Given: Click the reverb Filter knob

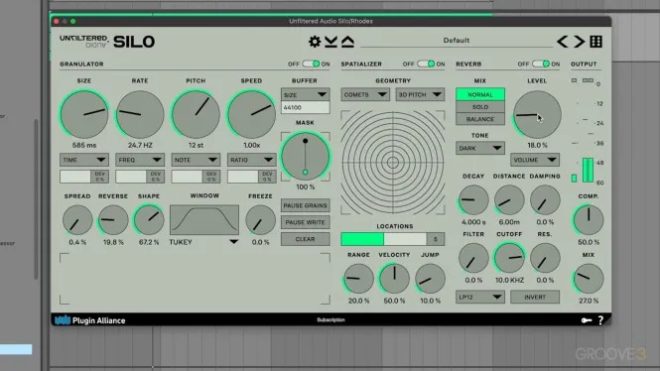Looking at the screenshot, I should pyautogui.click(x=474, y=258).
